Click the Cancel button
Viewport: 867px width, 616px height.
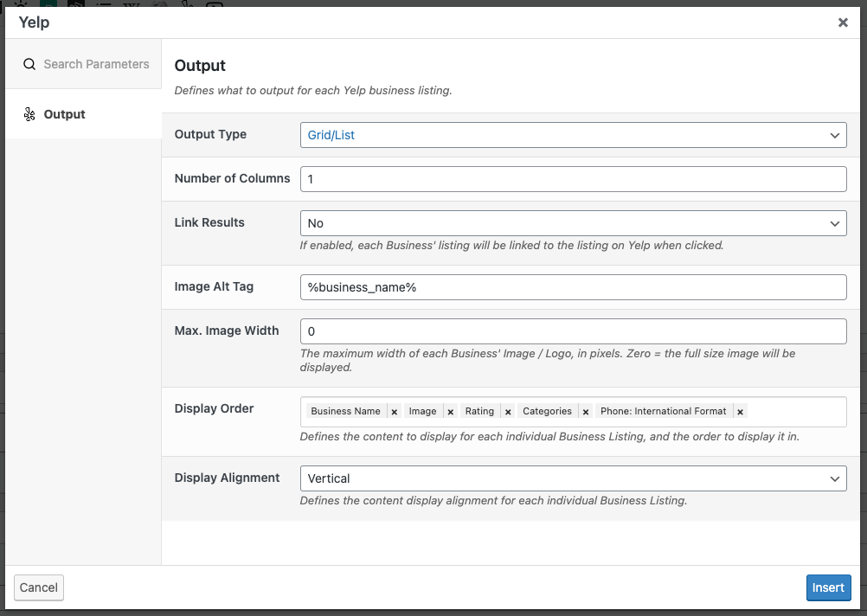click(39, 587)
